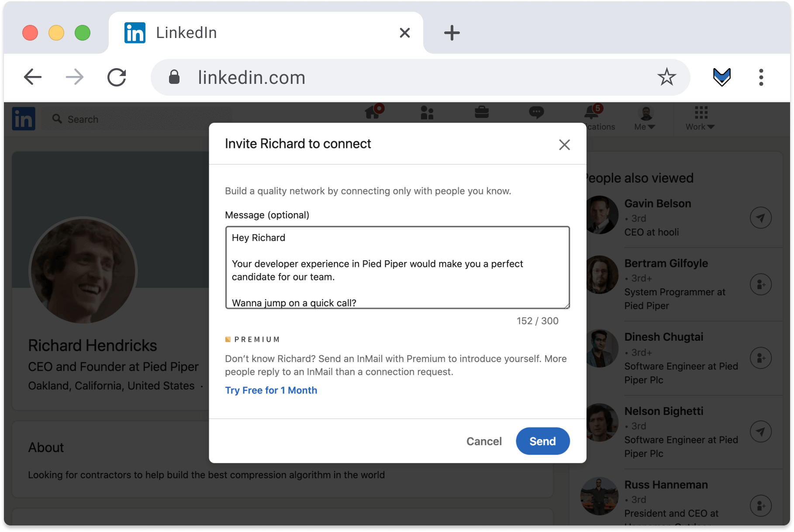Open Gavin Belson's profile name
794x532 pixels.
[x=658, y=204]
